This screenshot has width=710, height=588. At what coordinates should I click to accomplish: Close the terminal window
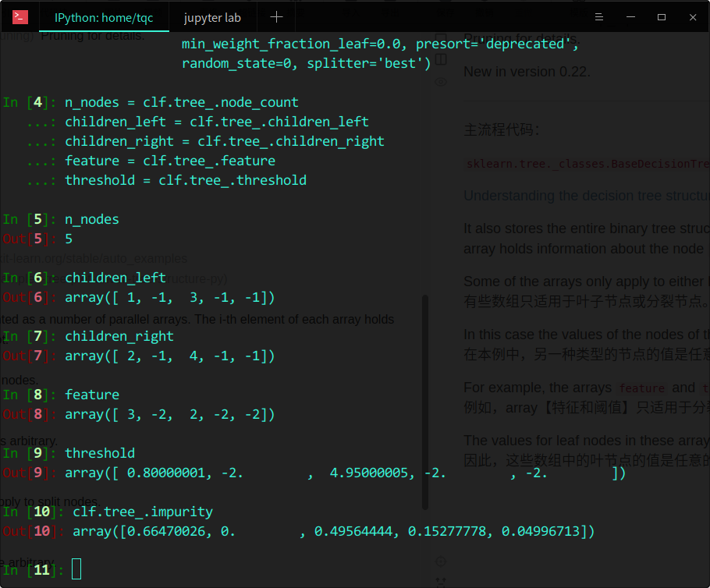click(693, 17)
